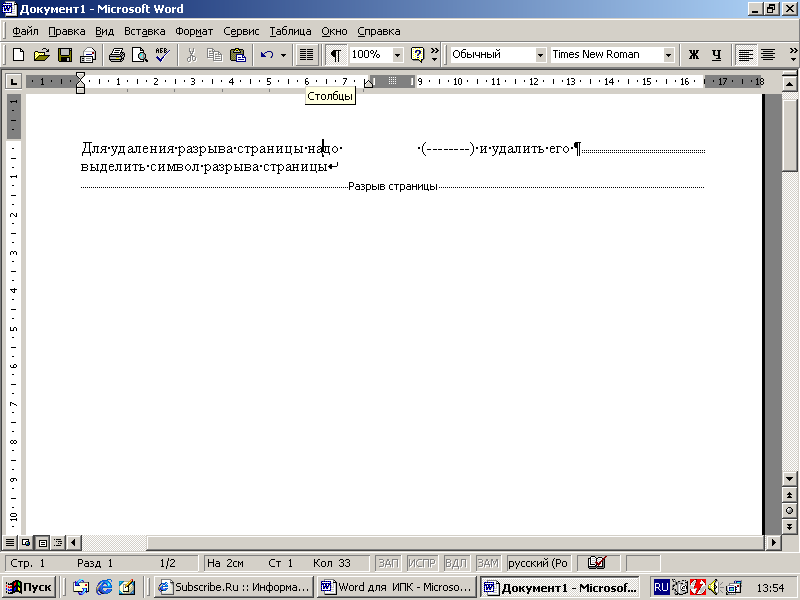Print the document with printer icon
Image resolution: width=800 pixels, height=600 pixels.
[x=117, y=55]
